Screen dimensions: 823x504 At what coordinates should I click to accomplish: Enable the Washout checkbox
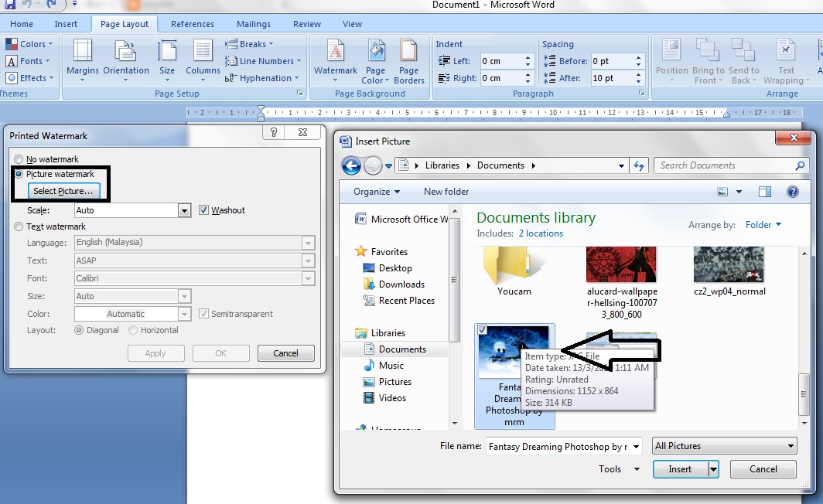[203, 209]
